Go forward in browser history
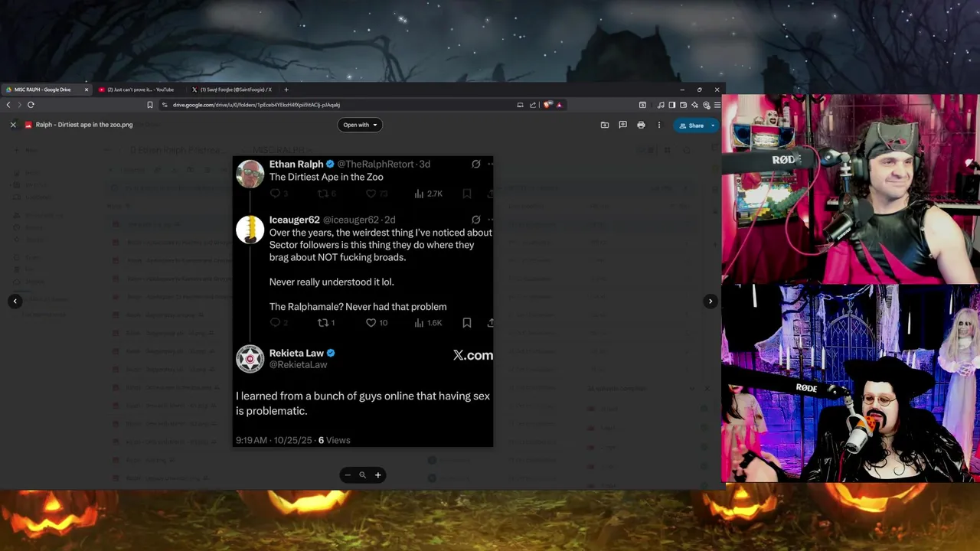Image resolution: width=980 pixels, height=551 pixels. pos(19,105)
